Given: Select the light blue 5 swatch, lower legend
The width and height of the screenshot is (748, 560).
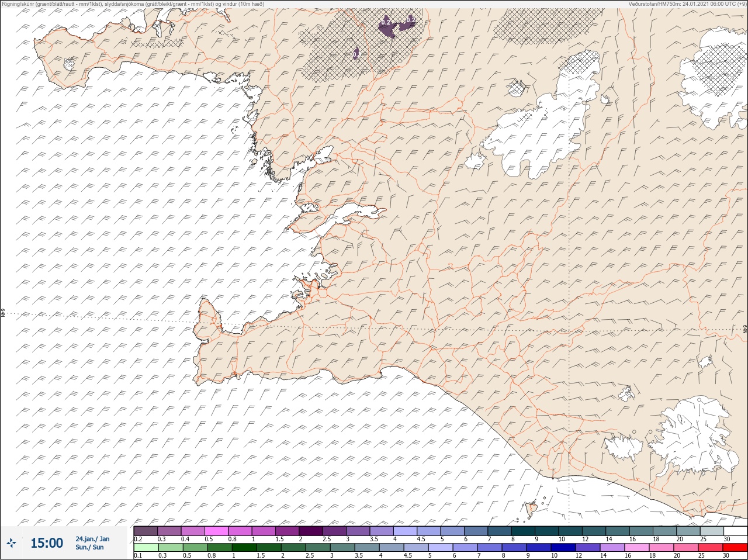Looking at the screenshot, I should 440,548.
